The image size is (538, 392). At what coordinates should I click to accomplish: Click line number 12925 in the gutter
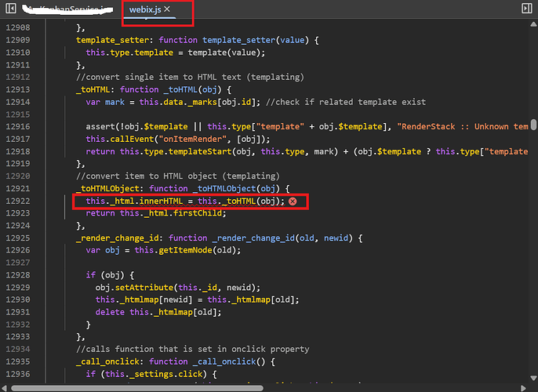point(18,238)
